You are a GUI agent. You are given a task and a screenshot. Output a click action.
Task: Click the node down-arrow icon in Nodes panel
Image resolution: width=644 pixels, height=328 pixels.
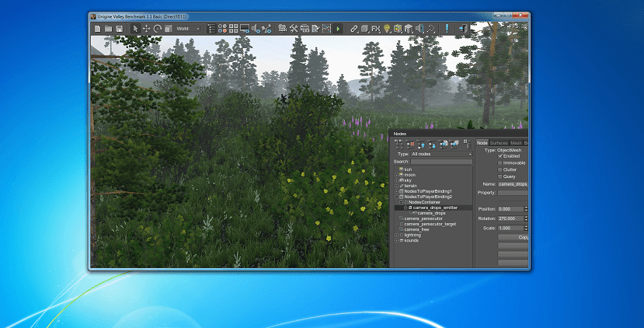(x=432, y=144)
